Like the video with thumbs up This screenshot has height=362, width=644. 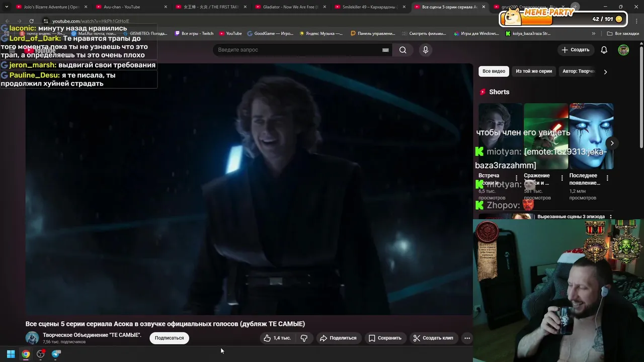[x=277, y=338]
